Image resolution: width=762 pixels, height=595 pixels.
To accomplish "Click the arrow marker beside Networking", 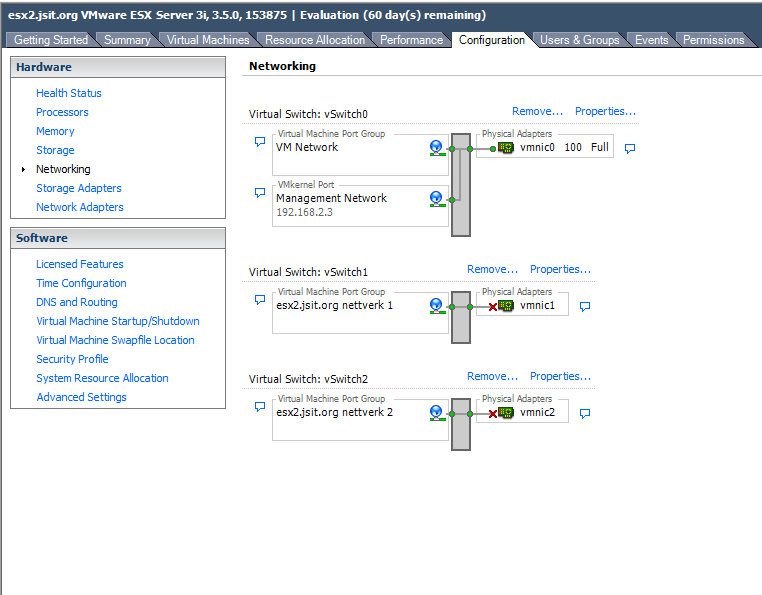I will tap(23, 169).
